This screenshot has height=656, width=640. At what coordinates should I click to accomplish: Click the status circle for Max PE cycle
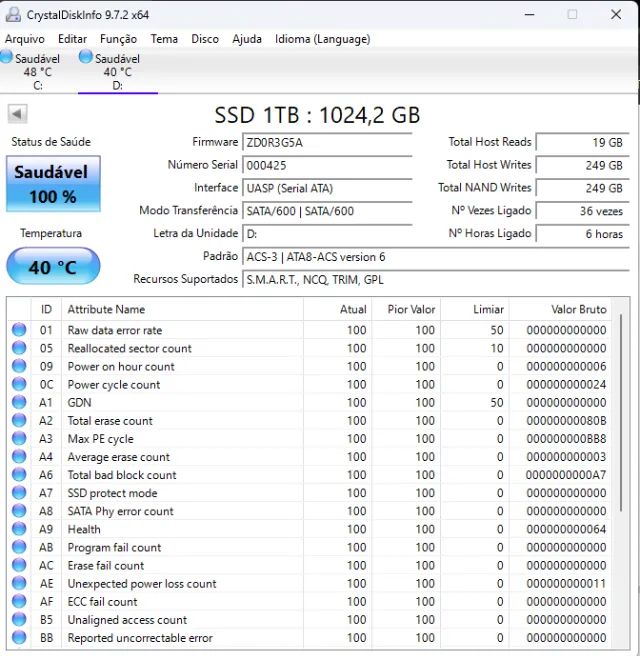pos(19,438)
